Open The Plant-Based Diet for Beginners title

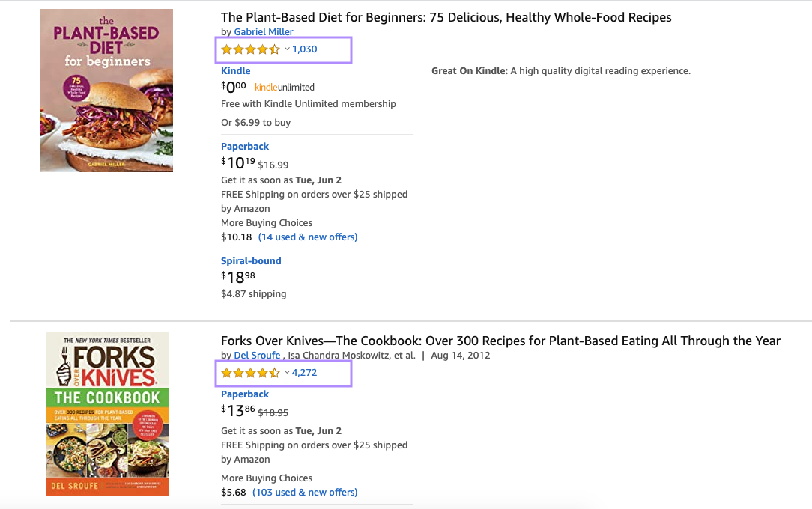click(x=446, y=17)
